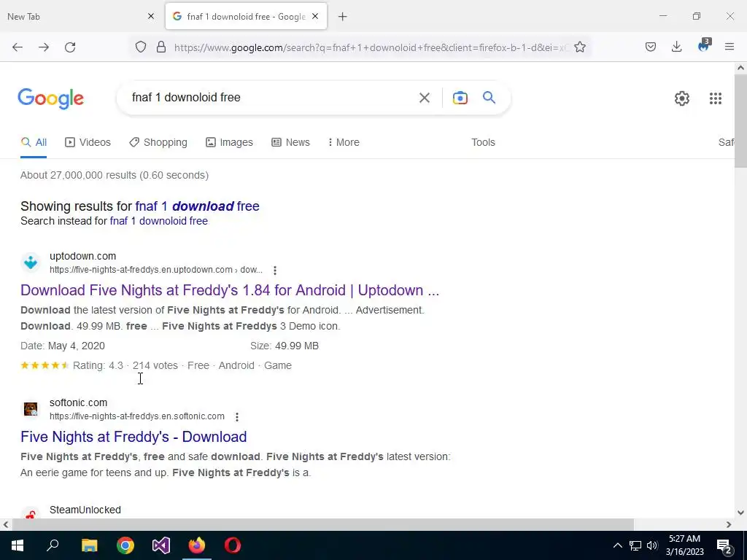747x560 pixels.
Task: Open the Pocket save icon
Action: [x=650, y=47]
